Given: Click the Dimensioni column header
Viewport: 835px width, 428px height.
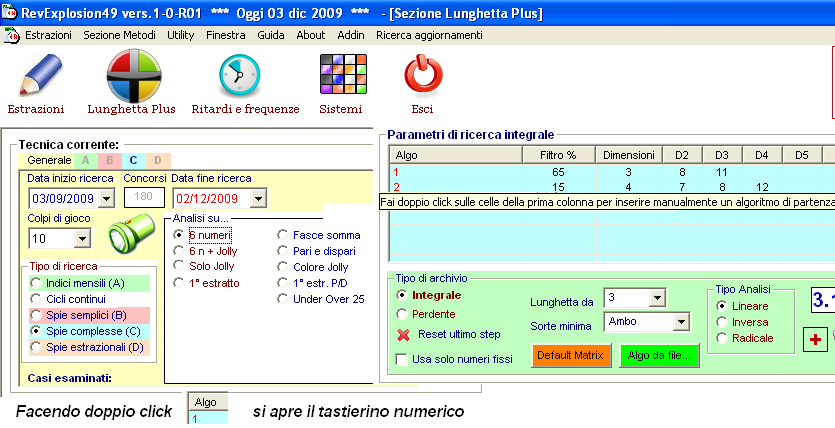Looking at the screenshot, I should pyautogui.click(x=629, y=155).
